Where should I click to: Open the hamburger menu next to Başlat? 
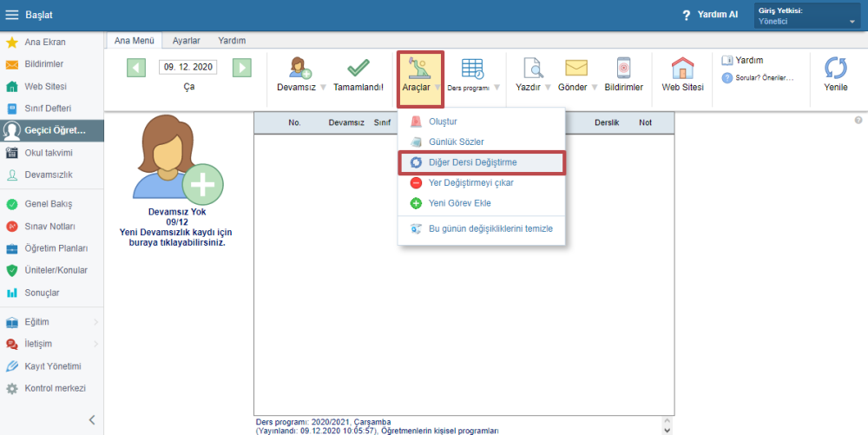click(11, 15)
